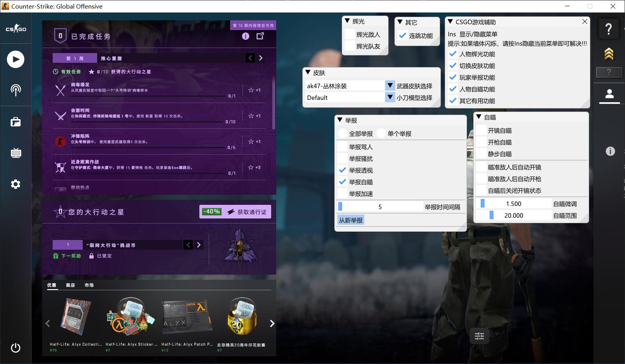625x364 pixels.
Task: Collapse the 举报 panel triangle
Action: pos(340,120)
